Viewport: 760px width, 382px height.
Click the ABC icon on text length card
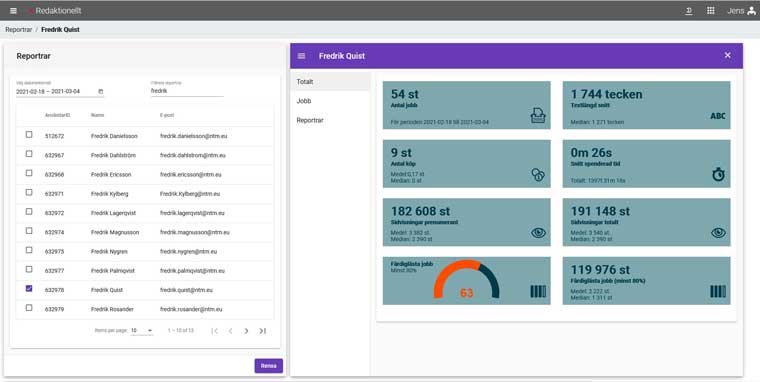(718, 116)
